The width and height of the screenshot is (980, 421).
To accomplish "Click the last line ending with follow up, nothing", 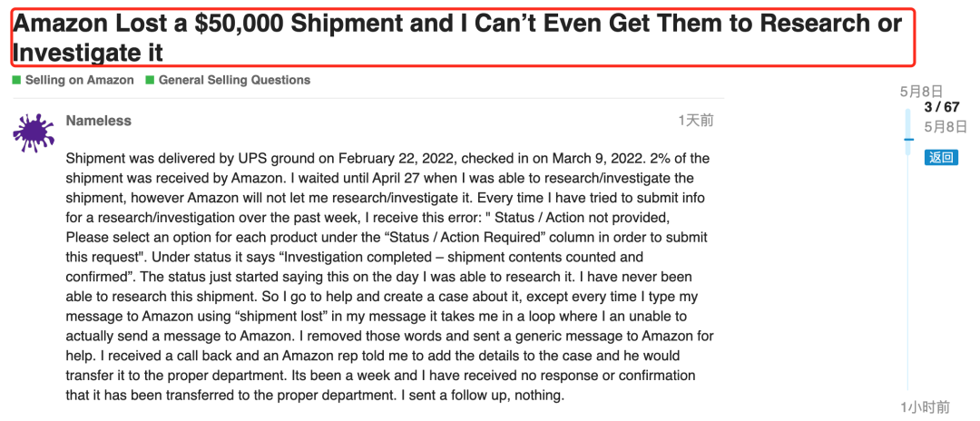I will tap(315, 396).
